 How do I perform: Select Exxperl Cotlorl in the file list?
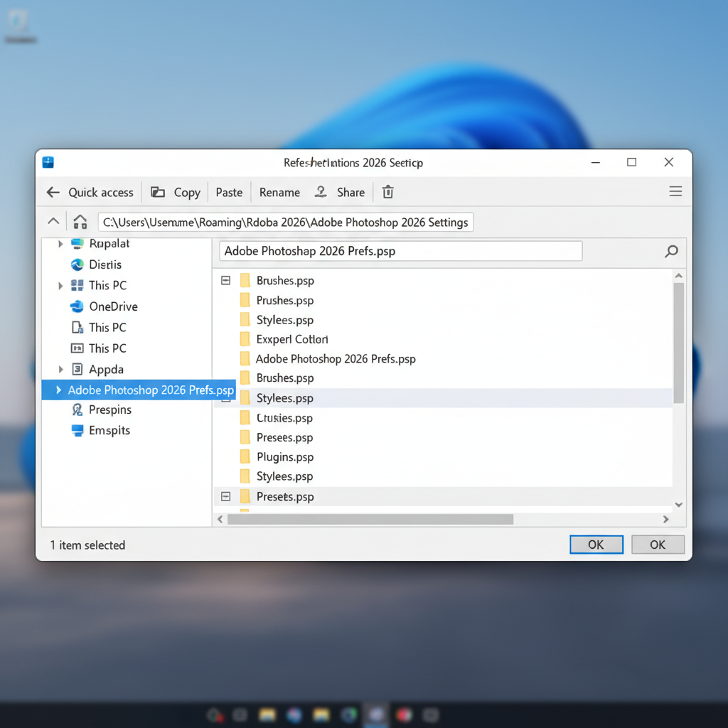(291, 339)
